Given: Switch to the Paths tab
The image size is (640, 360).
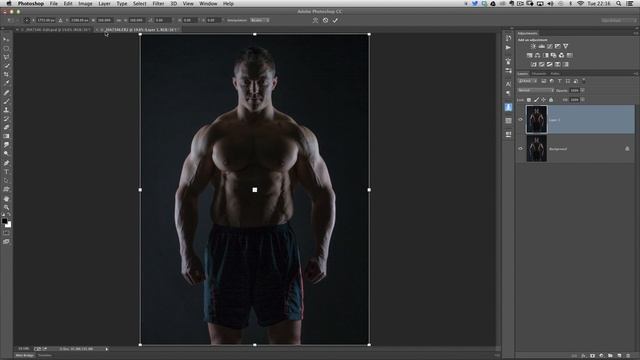Looking at the screenshot, I should click(555, 74).
